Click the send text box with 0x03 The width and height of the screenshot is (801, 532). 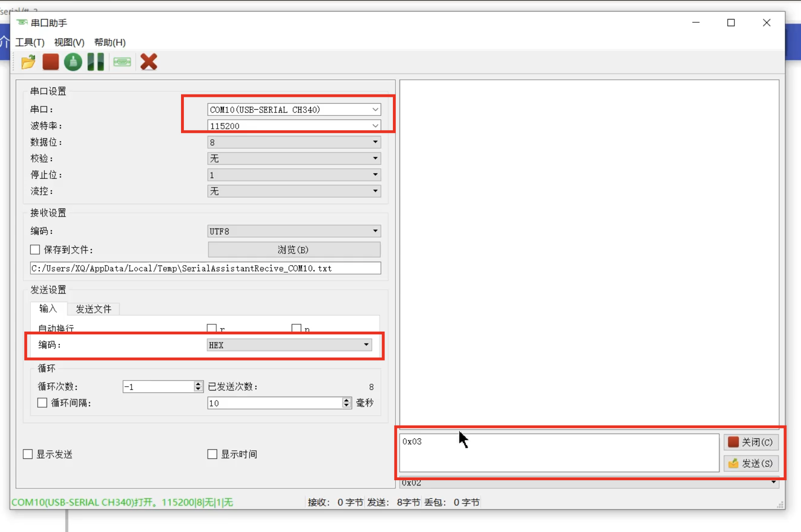(559, 453)
